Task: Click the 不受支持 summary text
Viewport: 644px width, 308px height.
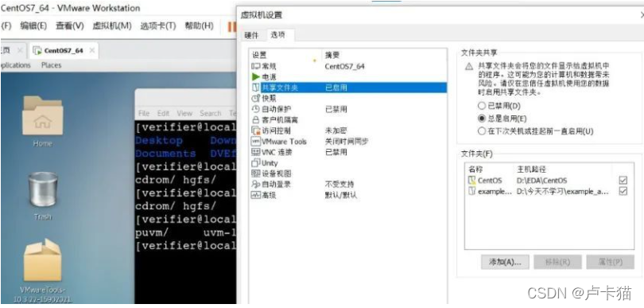Action: (339, 184)
